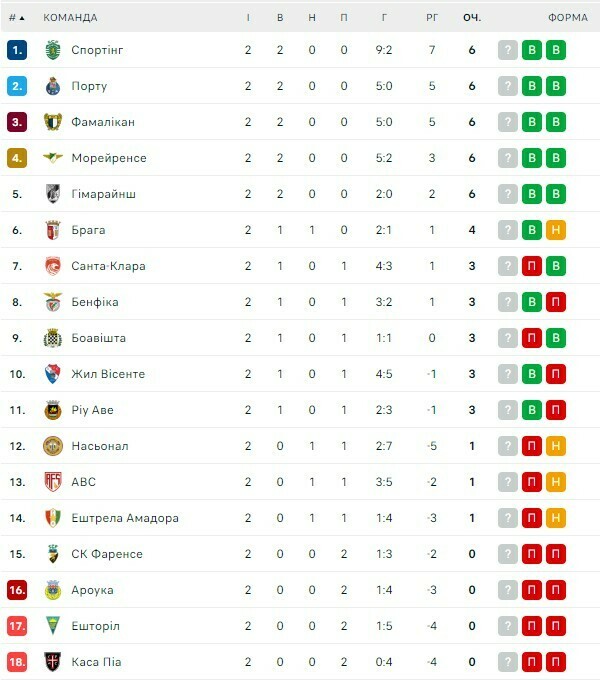Click the ФОРМА column header
The image size is (600, 680).
(x=568, y=17)
